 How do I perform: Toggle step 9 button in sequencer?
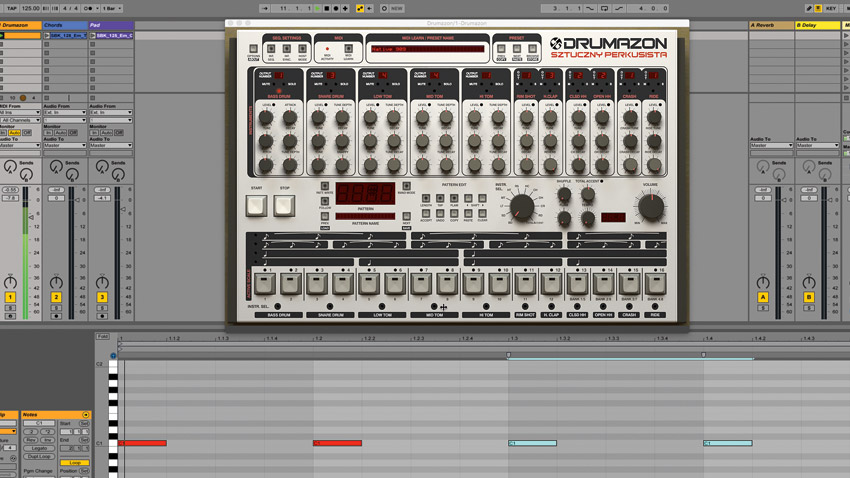[473, 285]
